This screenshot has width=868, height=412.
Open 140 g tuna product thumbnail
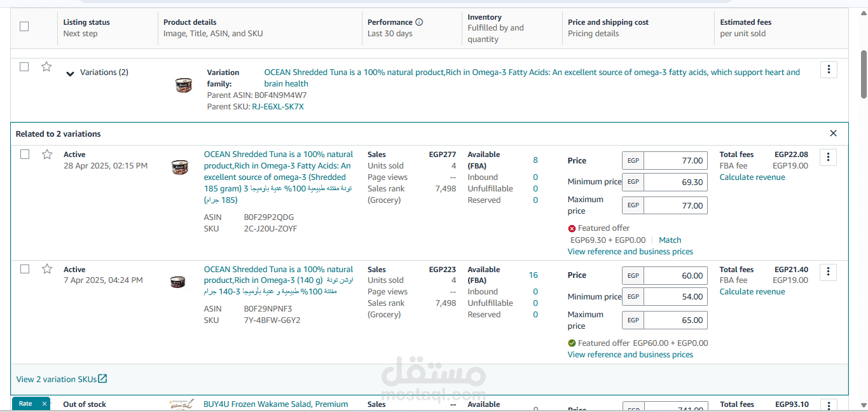coord(179,281)
